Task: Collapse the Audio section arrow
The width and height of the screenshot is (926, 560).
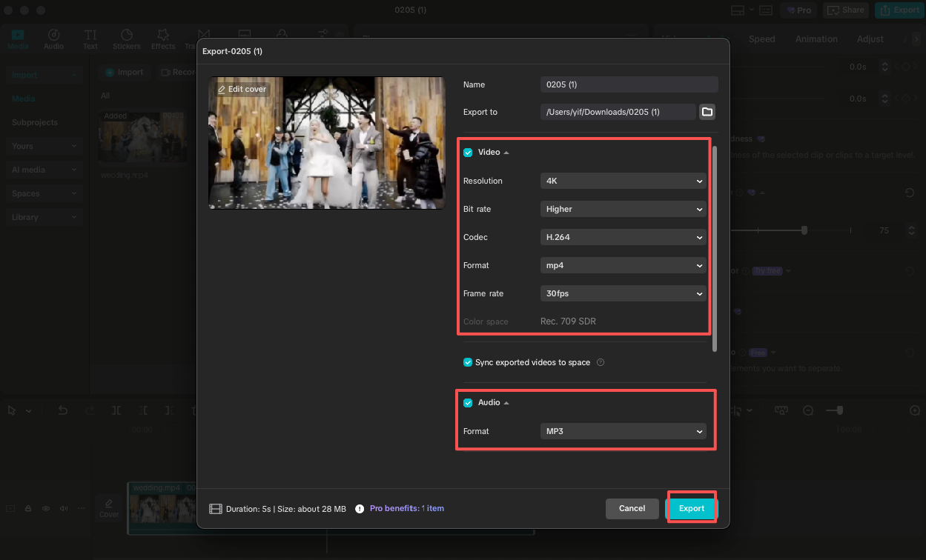Action: click(x=506, y=403)
